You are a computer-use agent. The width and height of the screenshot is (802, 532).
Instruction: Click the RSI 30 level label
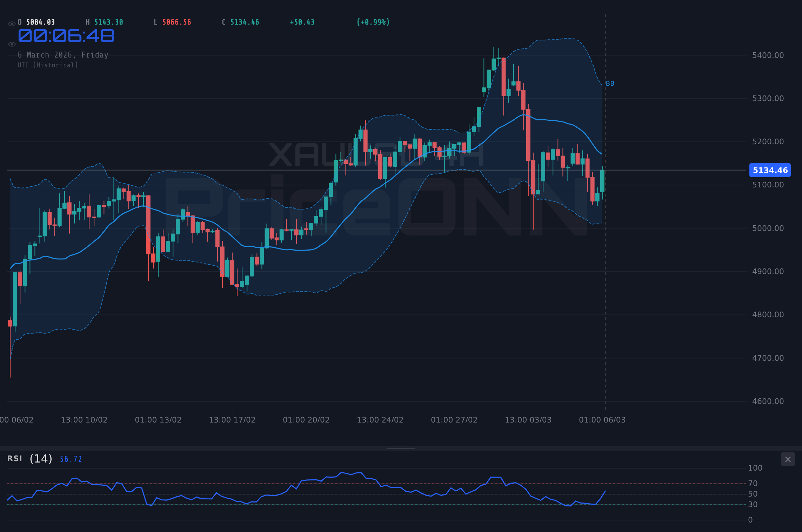coord(753,504)
